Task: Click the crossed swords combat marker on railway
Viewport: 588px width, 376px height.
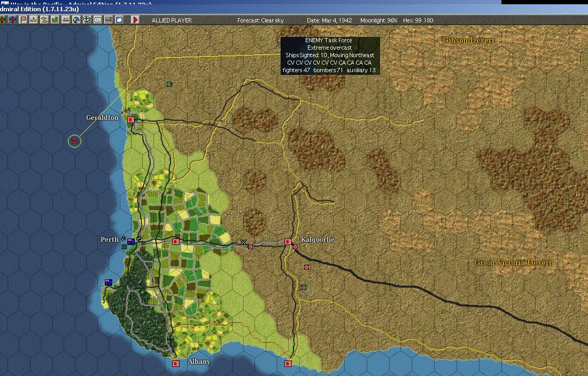Action: click(x=243, y=242)
